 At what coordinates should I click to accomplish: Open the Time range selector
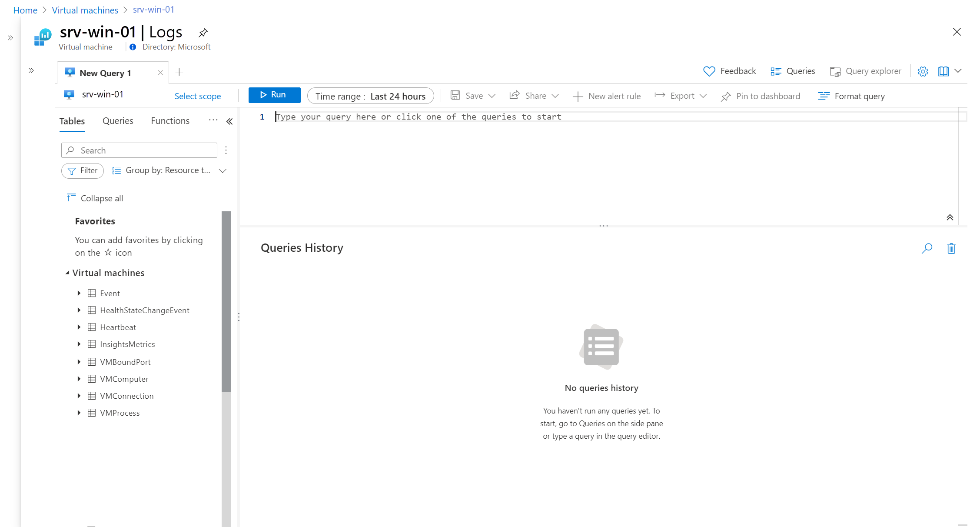370,96
